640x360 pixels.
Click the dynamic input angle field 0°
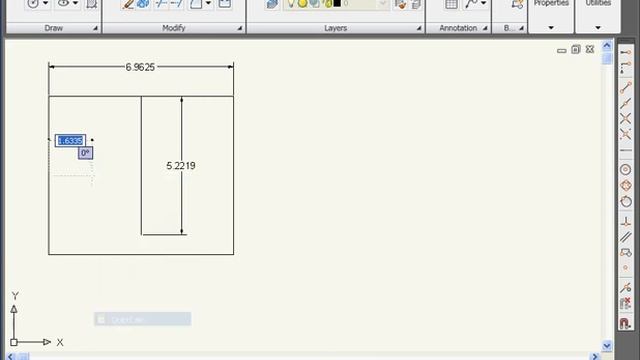point(85,153)
